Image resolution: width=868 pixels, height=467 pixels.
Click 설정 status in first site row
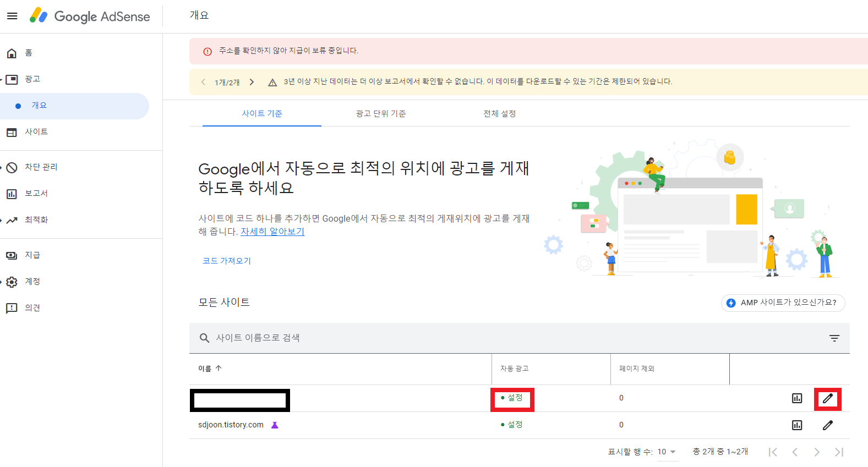coord(512,398)
